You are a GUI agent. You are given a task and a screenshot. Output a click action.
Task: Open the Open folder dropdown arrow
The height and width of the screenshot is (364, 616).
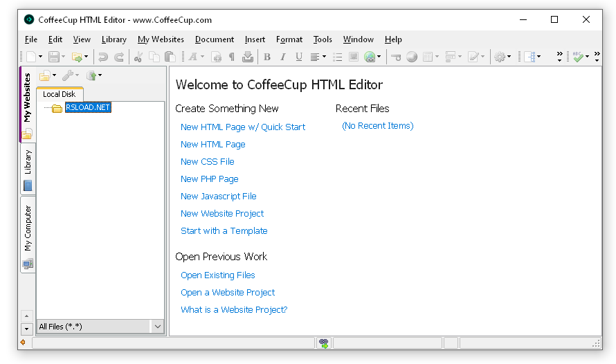(86, 57)
